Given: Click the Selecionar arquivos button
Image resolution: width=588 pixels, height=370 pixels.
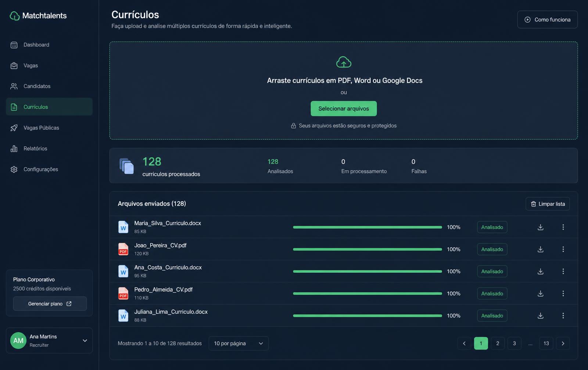Looking at the screenshot, I should pos(344,109).
